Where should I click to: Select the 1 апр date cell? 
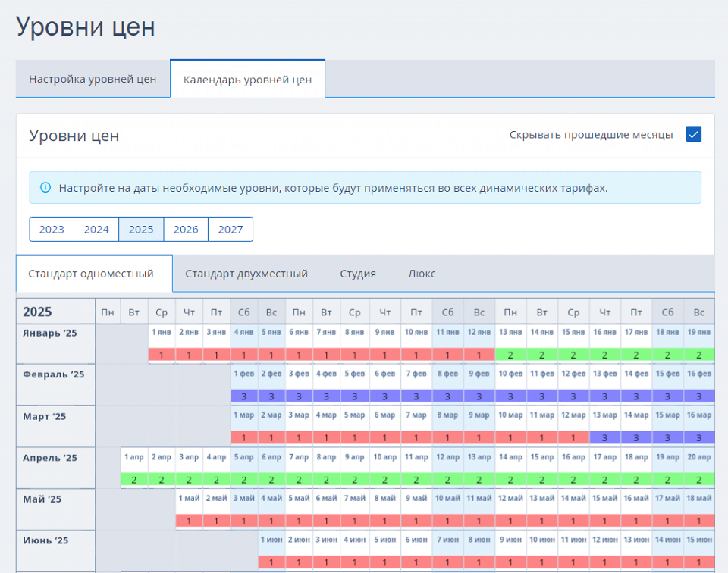[133, 457]
